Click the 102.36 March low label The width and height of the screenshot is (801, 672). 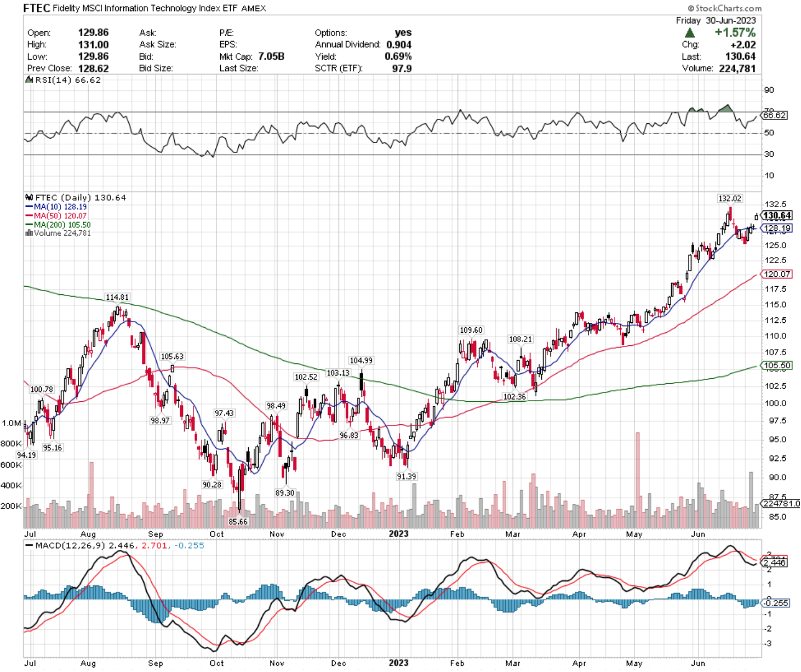click(514, 396)
